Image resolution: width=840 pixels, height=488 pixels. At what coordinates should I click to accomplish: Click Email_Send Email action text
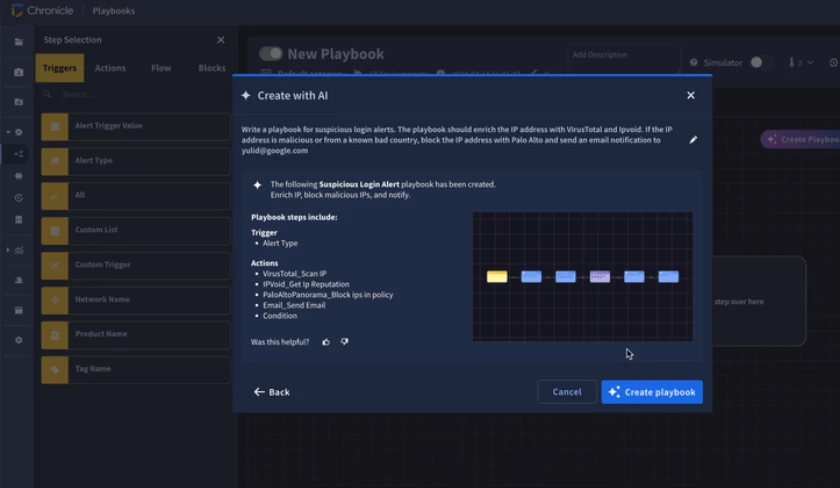click(x=294, y=305)
